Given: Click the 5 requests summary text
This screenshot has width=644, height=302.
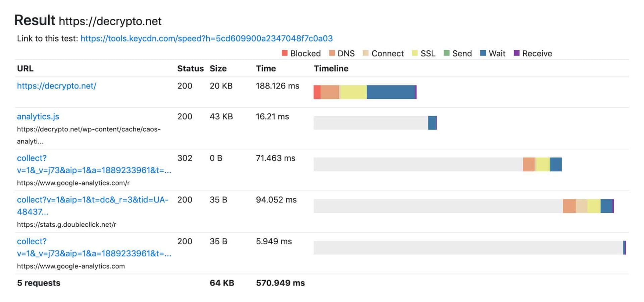Looking at the screenshot, I should [39, 283].
